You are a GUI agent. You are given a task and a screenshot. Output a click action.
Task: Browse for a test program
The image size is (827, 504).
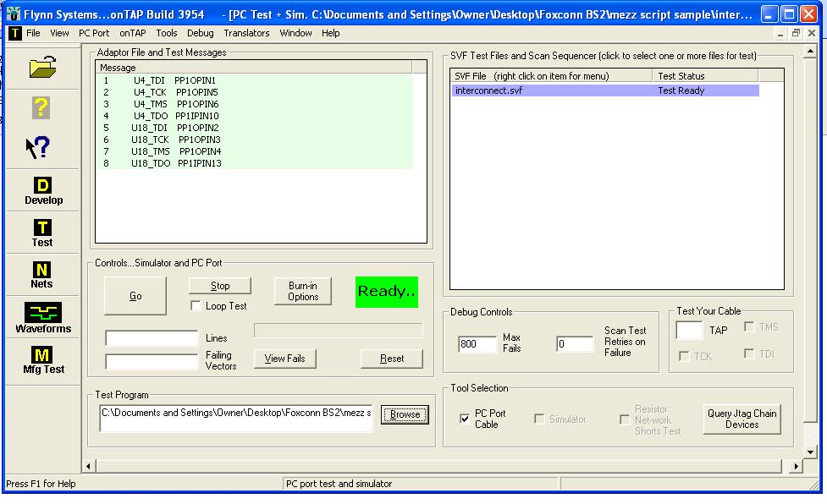click(405, 414)
